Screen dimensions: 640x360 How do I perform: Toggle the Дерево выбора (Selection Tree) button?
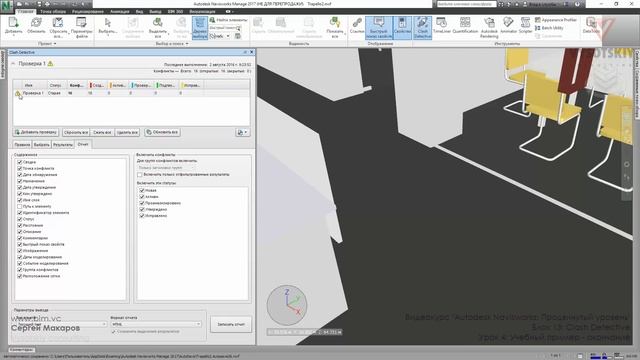200,28
